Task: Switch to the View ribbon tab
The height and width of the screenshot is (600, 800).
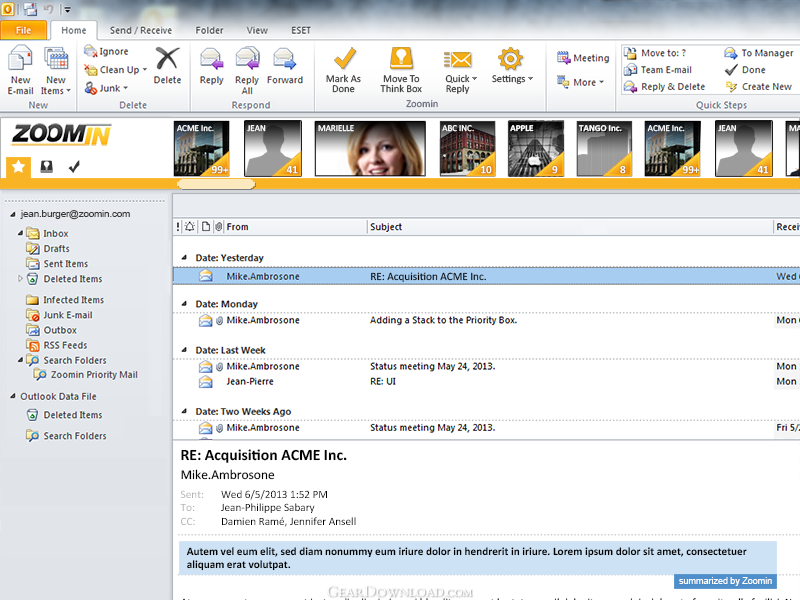Action: tap(257, 30)
